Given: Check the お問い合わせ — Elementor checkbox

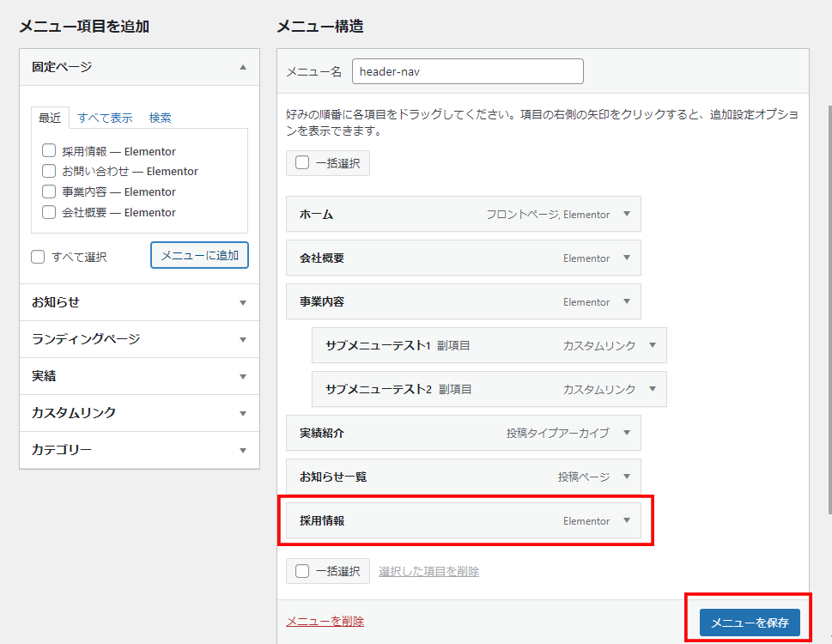Looking at the screenshot, I should [x=49, y=171].
